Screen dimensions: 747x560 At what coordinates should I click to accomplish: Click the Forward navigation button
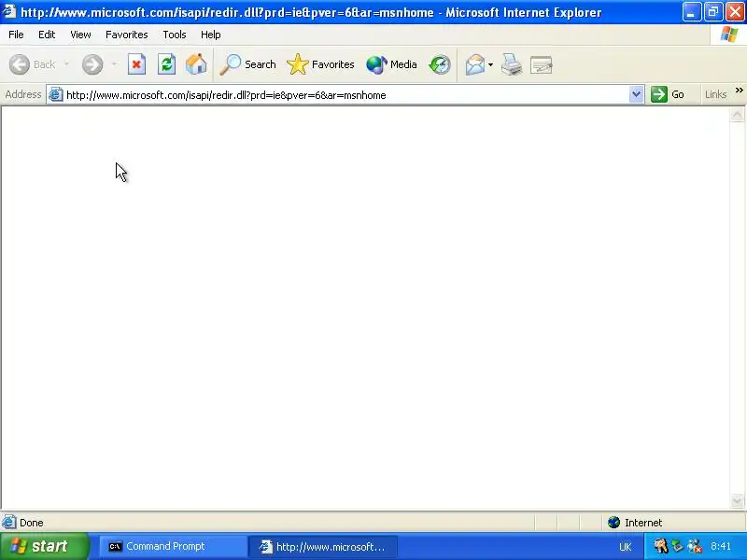tap(92, 64)
